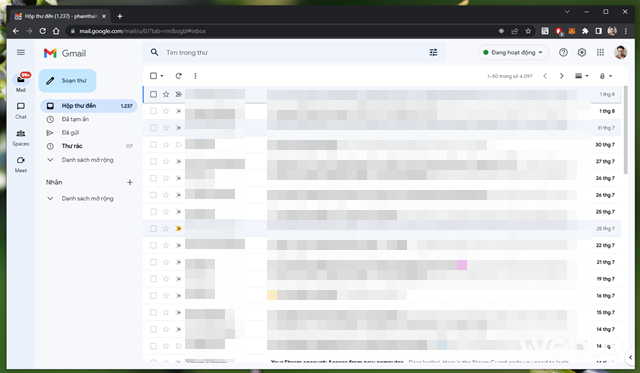The image size is (640, 373).
Task: Bookmark this page with star icon
Action: 528,31
